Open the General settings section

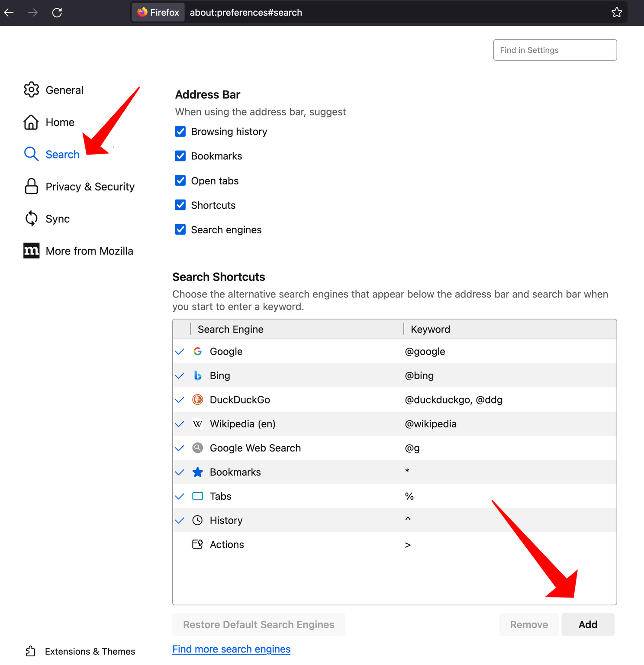point(64,90)
